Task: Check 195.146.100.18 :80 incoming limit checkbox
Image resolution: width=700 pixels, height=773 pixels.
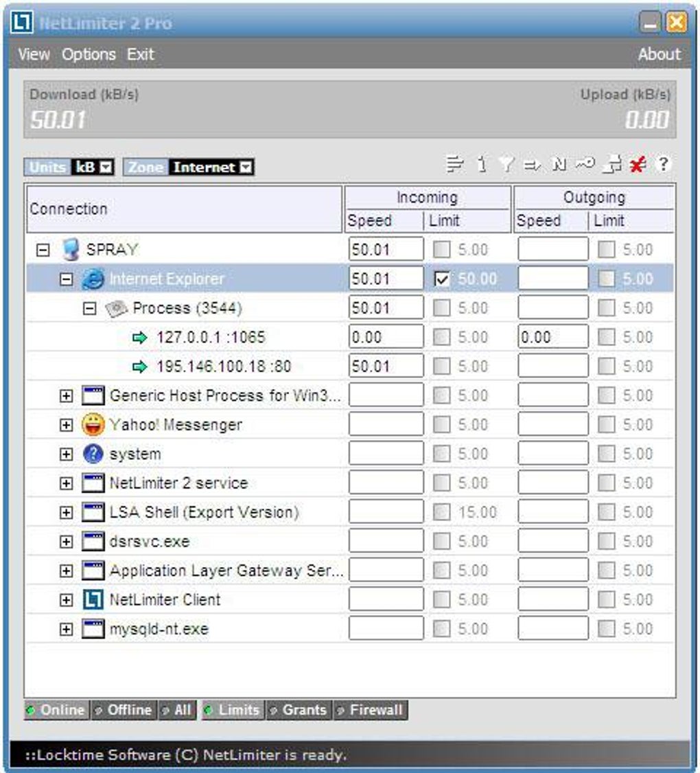Action: [442, 367]
